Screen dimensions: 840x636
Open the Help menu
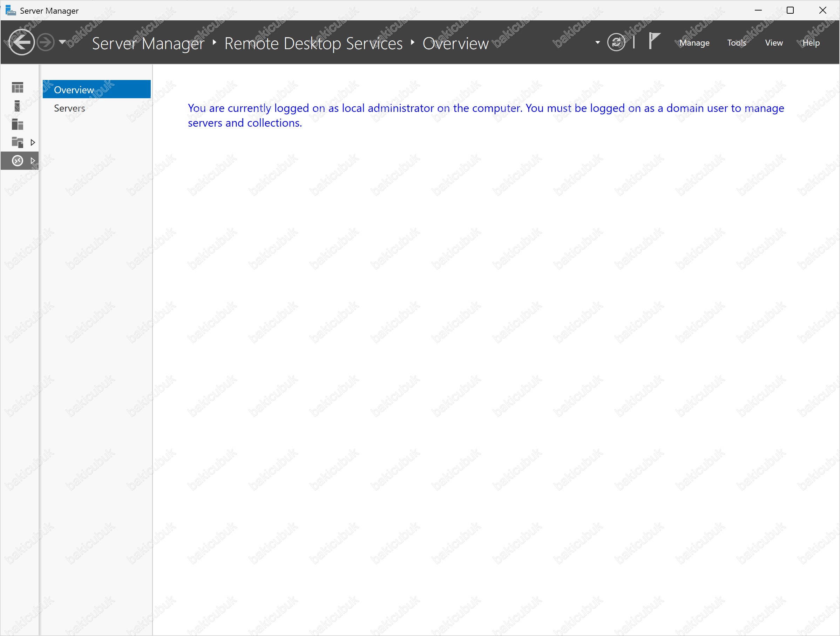[811, 43]
